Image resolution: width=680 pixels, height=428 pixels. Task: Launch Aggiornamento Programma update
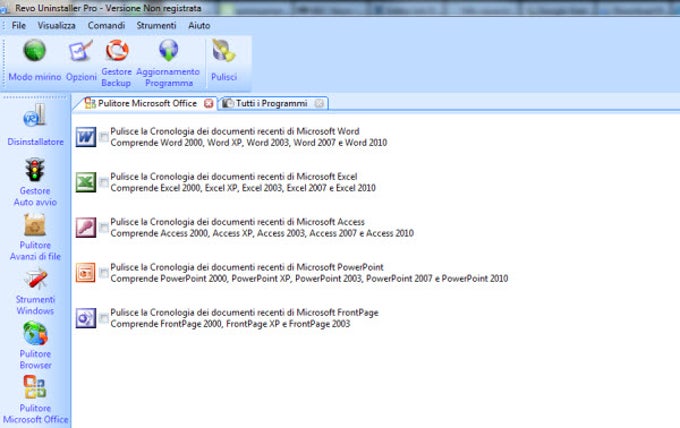pyautogui.click(x=168, y=63)
